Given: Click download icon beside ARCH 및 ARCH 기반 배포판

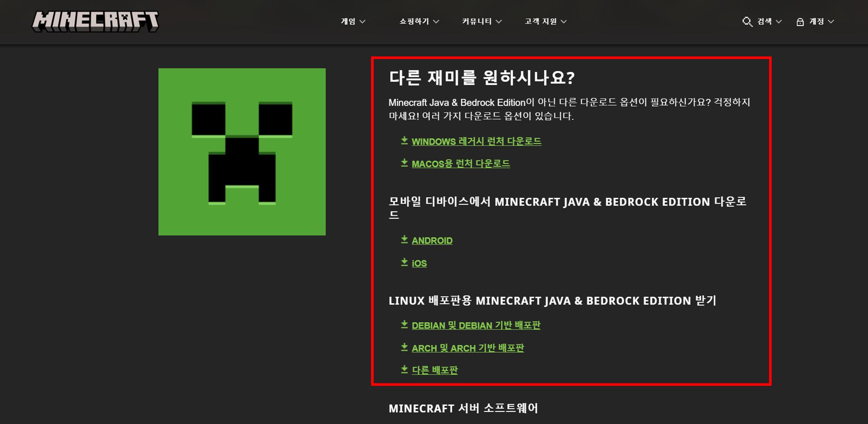Looking at the screenshot, I should [404, 348].
